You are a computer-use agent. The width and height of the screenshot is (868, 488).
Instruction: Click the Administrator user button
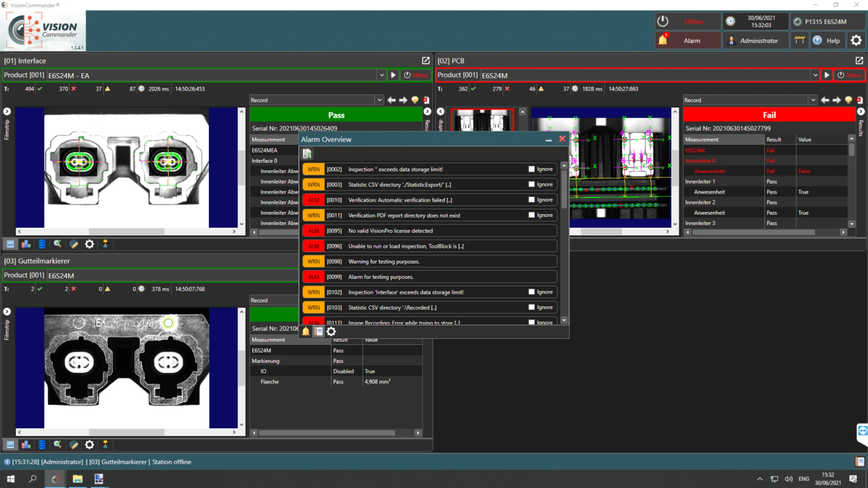point(755,41)
